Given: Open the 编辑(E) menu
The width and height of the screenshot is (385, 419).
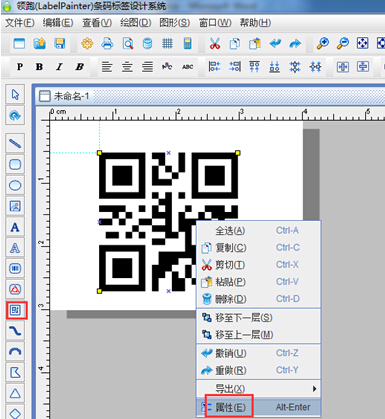Looking at the screenshot, I should coord(58,23).
